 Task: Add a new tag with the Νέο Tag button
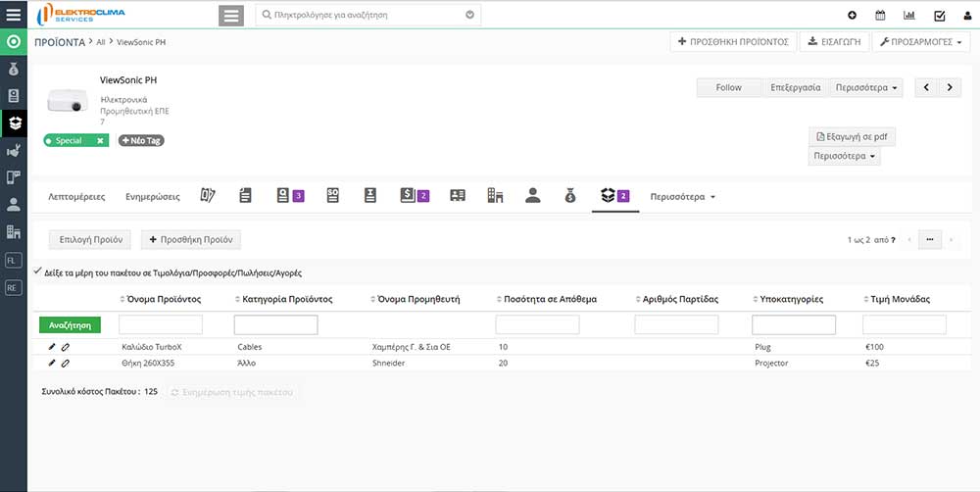click(141, 141)
